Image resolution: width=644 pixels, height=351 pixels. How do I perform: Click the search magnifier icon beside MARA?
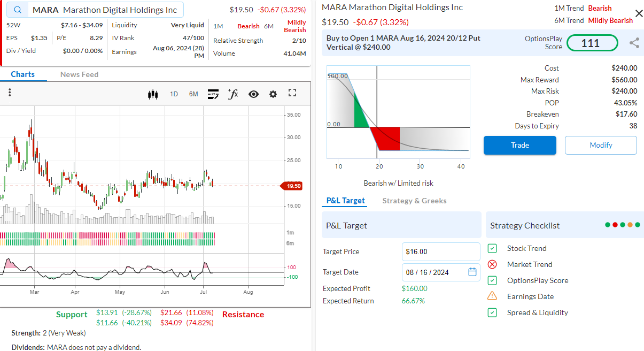(19, 10)
